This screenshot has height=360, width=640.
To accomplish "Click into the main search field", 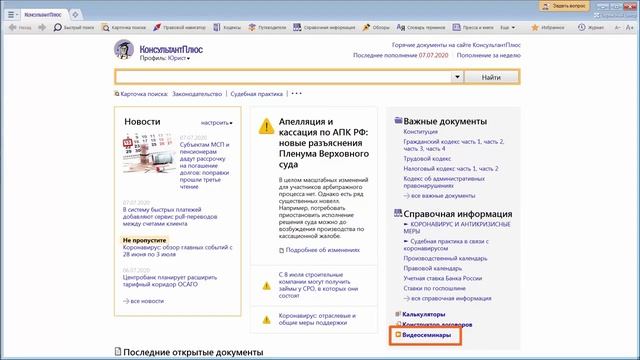I will (x=283, y=77).
